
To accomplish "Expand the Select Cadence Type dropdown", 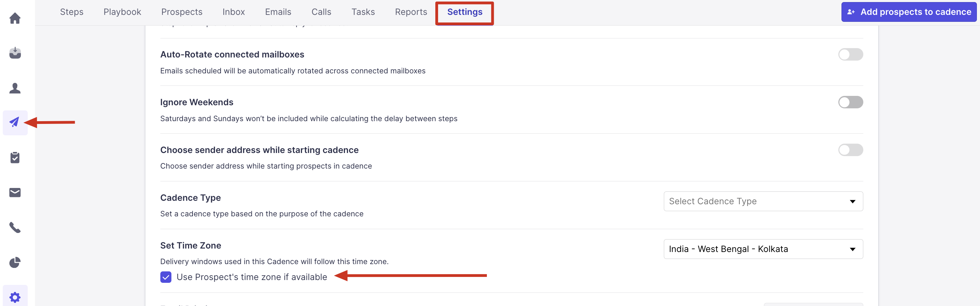I will coord(763,201).
